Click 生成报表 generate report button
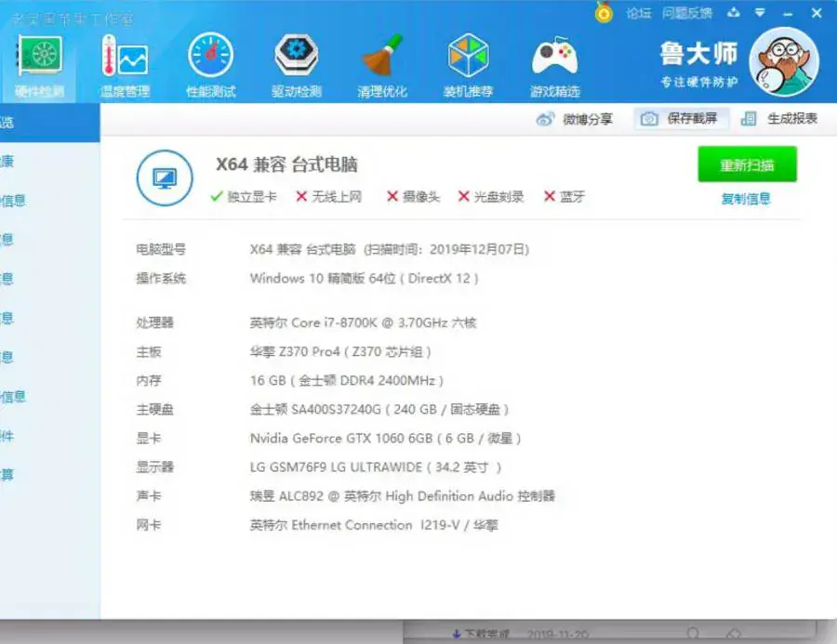Screen dimensions: 837x644 pyautogui.click(x=779, y=118)
